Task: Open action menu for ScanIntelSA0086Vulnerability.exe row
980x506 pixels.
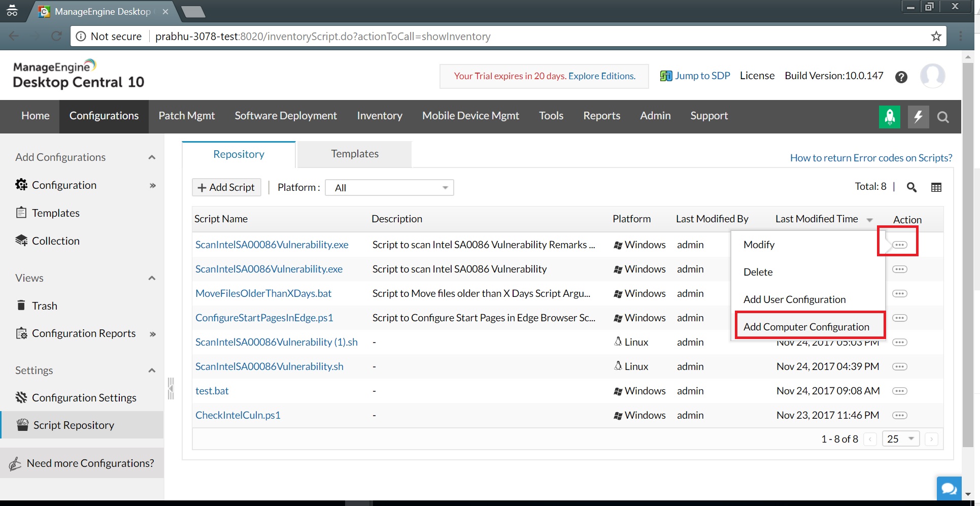Action: pyautogui.click(x=900, y=269)
